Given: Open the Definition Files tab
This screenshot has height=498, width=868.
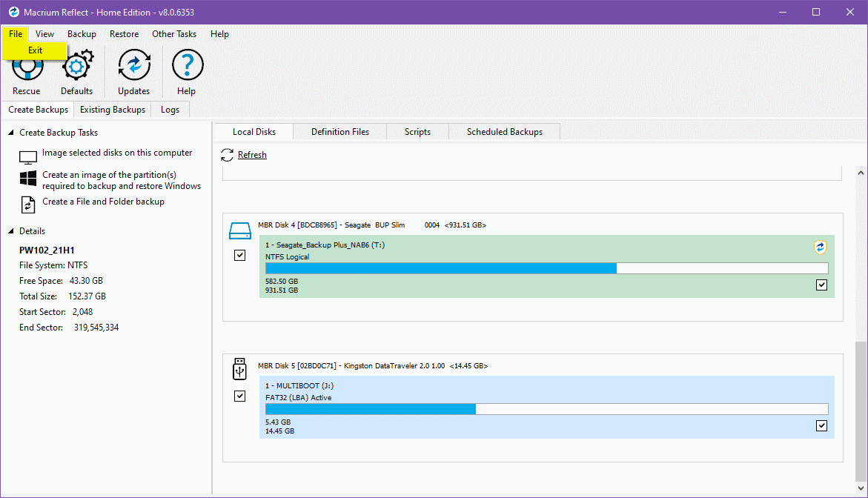Looking at the screenshot, I should (340, 132).
